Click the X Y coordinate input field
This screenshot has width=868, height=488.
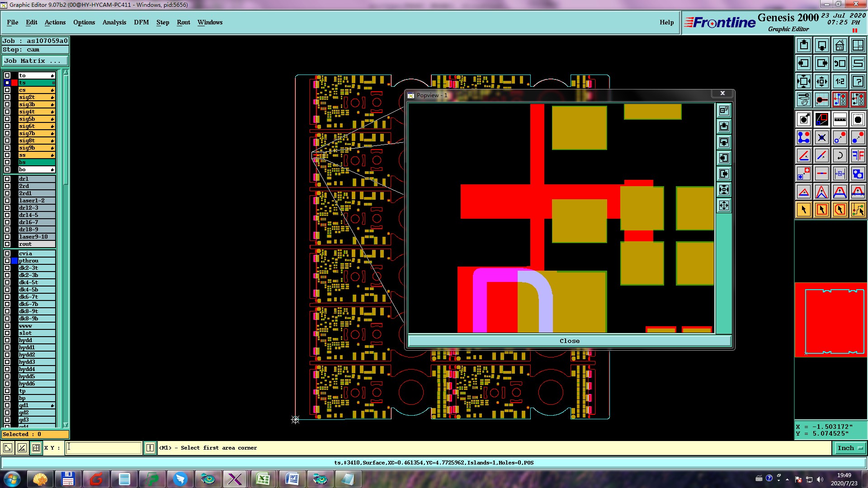point(104,448)
